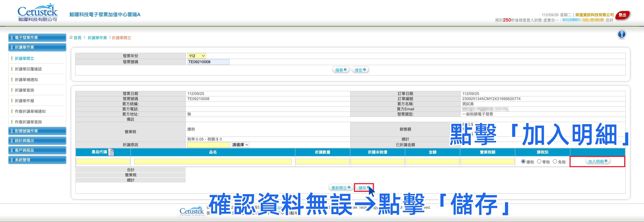The height and width of the screenshot is (222, 644).
Task: Expand the 對獎號碼作業 menu
Action: pyautogui.click(x=37, y=131)
